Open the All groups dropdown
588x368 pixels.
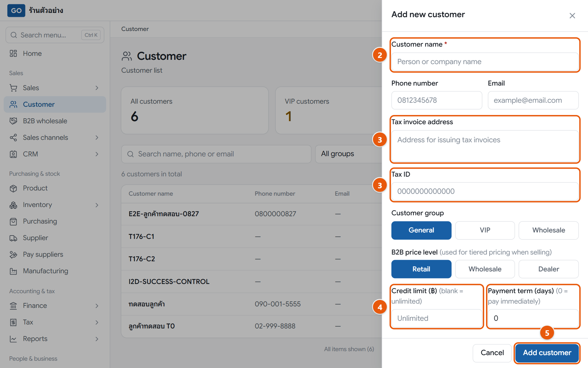pyautogui.click(x=349, y=154)
